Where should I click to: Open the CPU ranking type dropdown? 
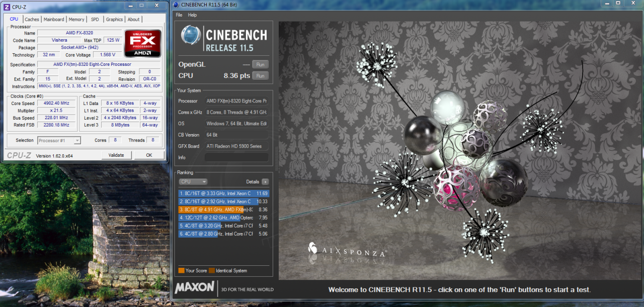[193, 182]
